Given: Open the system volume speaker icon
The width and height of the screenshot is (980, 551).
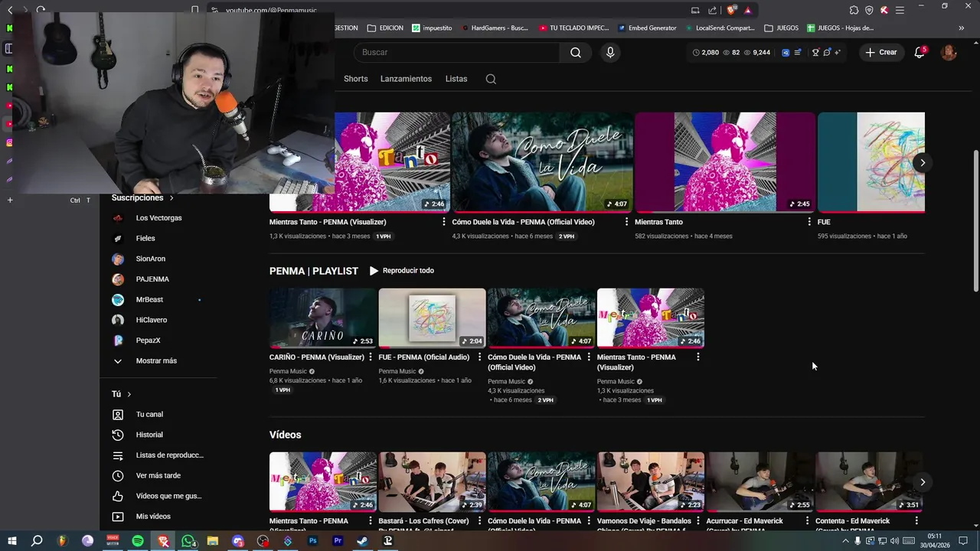Looking at the screenshot, I should click(x=895, y=541).
